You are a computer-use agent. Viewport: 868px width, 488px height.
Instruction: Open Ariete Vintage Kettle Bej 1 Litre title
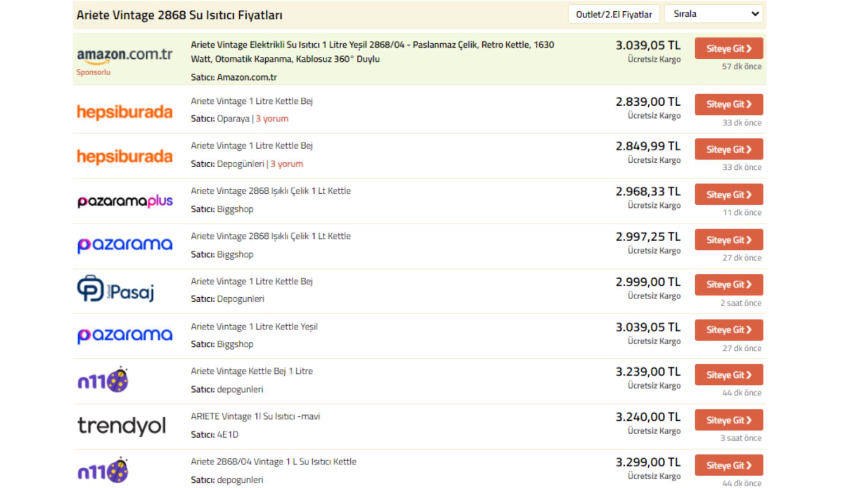click(252, 371)
